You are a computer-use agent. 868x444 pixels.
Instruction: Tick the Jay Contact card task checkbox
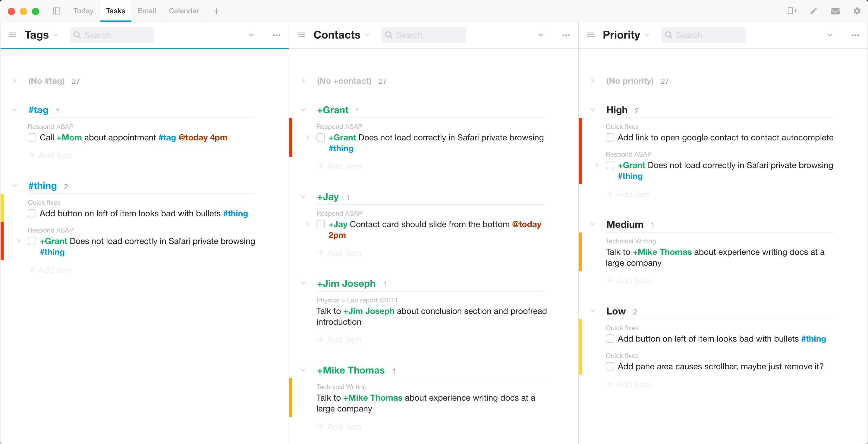[321, 224]
